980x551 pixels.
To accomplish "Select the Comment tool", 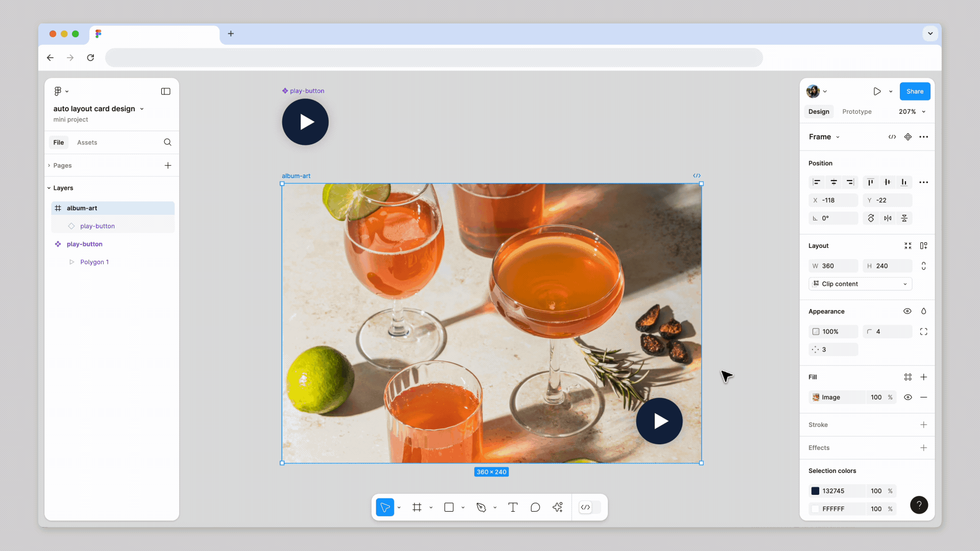I will (x=535, y=507).
